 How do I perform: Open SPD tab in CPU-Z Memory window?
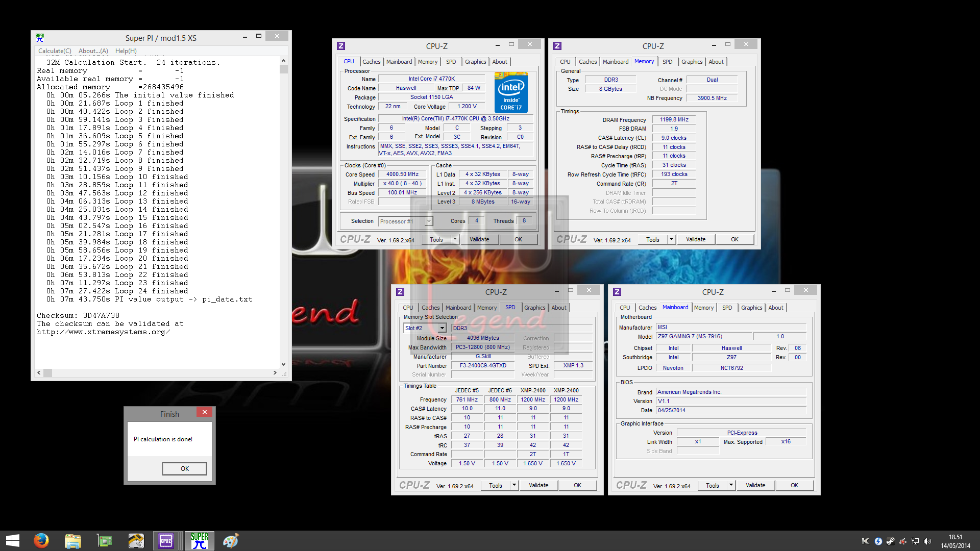tap(668, 62)
